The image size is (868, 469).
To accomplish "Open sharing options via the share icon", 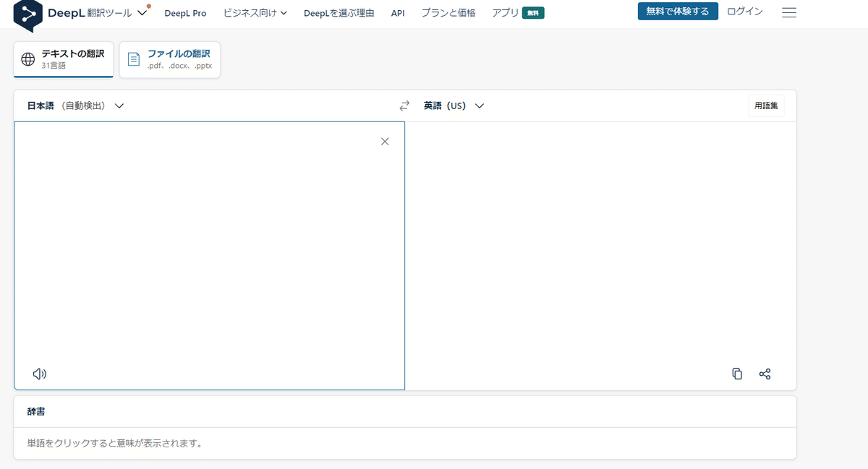I will (x=765, y=374).
